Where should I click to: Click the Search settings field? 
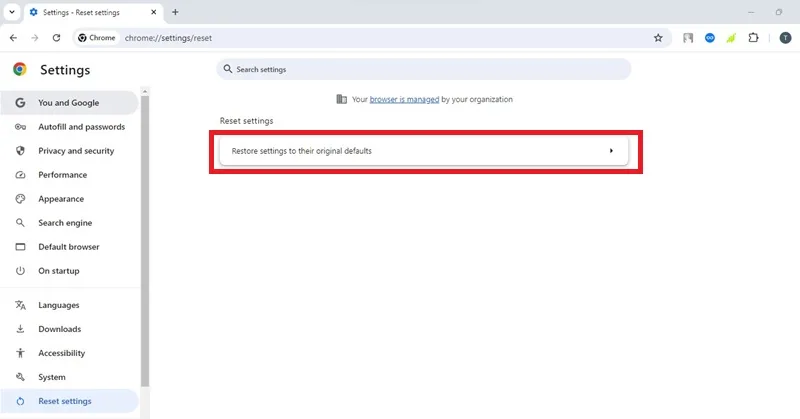coord(423,69)
